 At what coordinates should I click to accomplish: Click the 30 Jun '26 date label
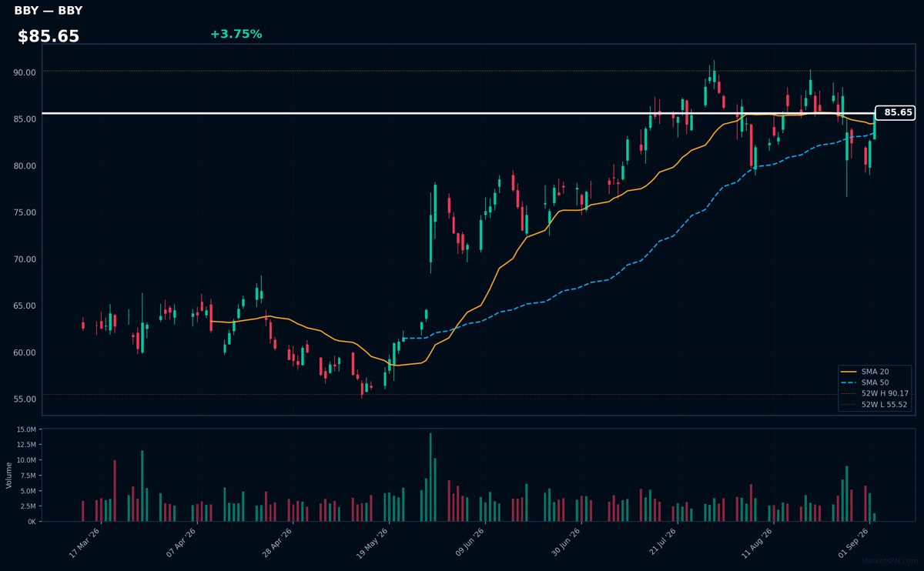(x=566, y=543)
